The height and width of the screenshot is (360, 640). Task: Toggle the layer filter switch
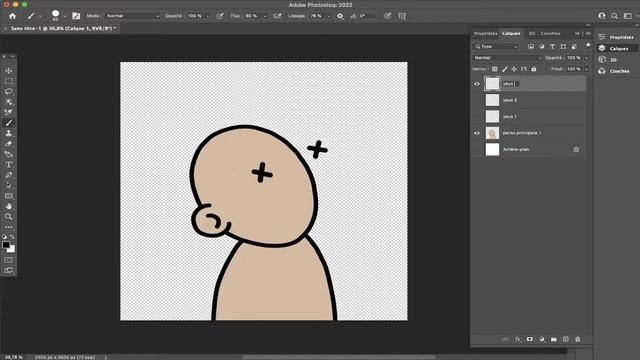pyautogui.click(x=588, y=45)
